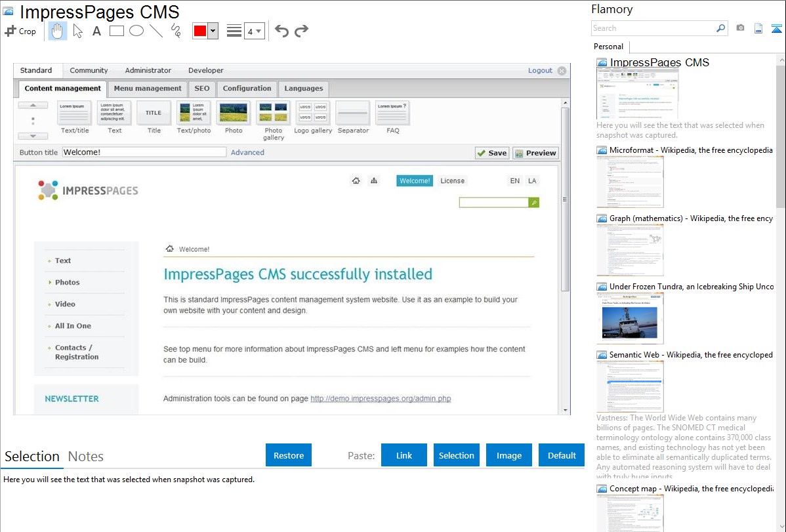Image resolution: width=786 pixels, height=532 pixels.
Task: Click the Concept map snapshot title
Action: pyautogui.click(x=691, y=489)
